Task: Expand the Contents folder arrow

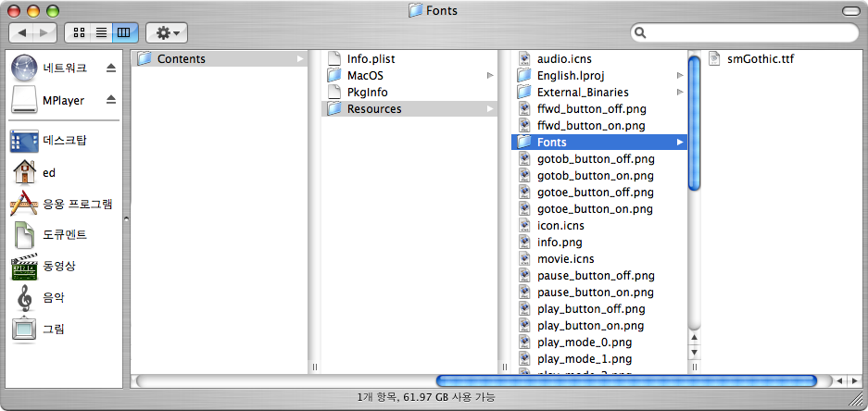Action: 300,58
